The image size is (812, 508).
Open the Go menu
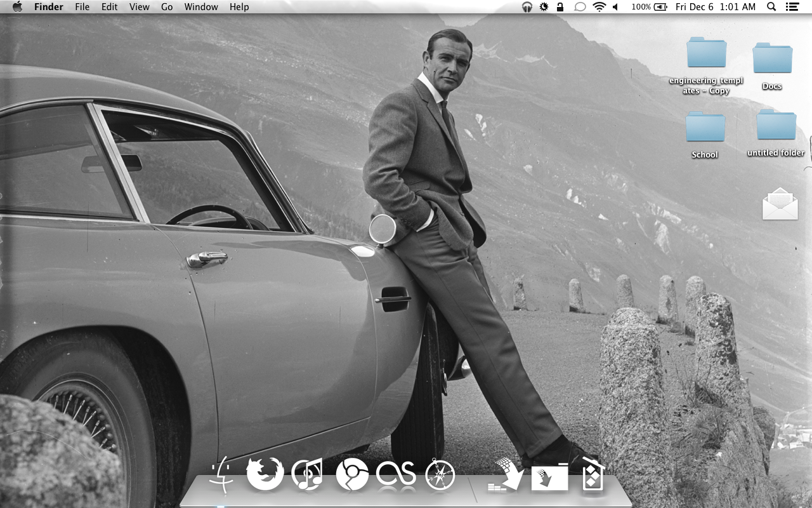point(167,7)
